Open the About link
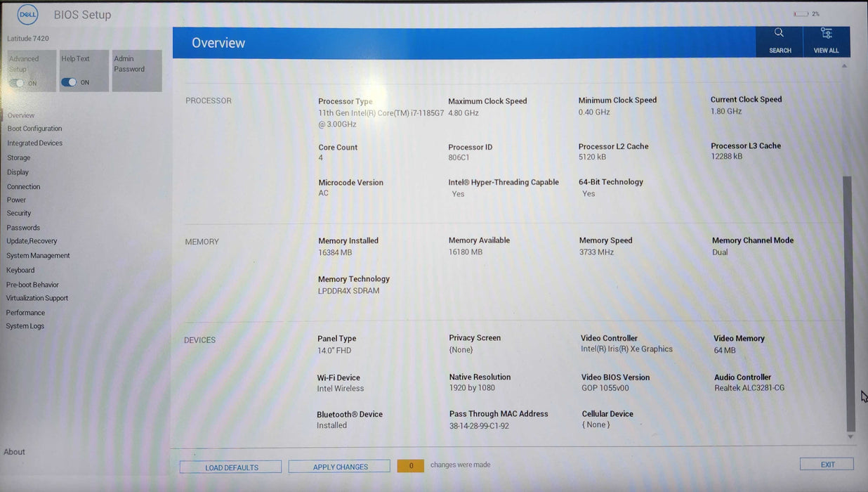The height and width of the screenshot is (492, 868). point(14,452)
